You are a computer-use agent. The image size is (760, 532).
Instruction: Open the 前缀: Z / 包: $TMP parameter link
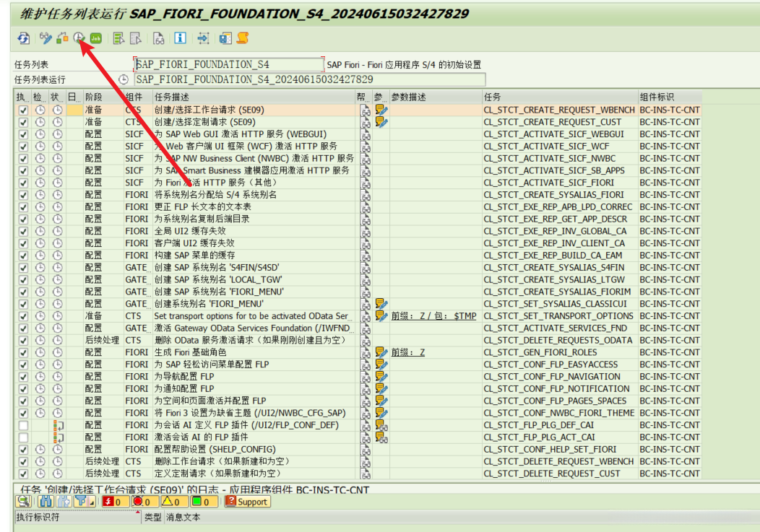pos(433,316)
